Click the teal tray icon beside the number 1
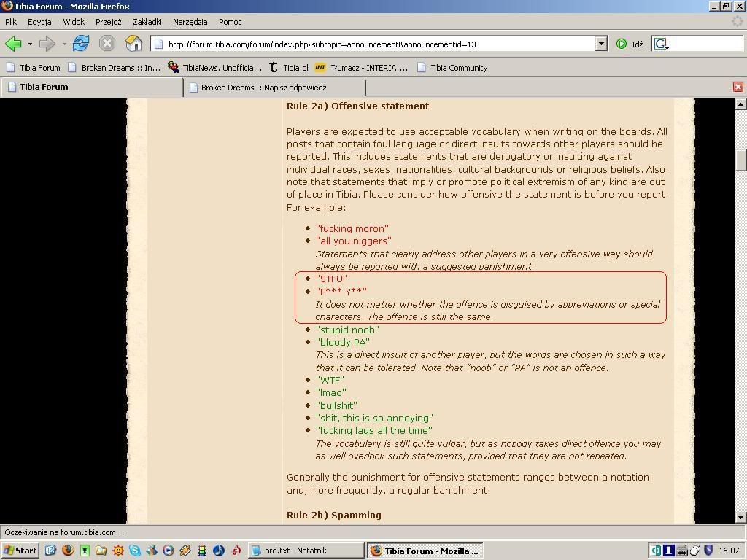This screenshot has width=747, height=560. coord(656,551)
